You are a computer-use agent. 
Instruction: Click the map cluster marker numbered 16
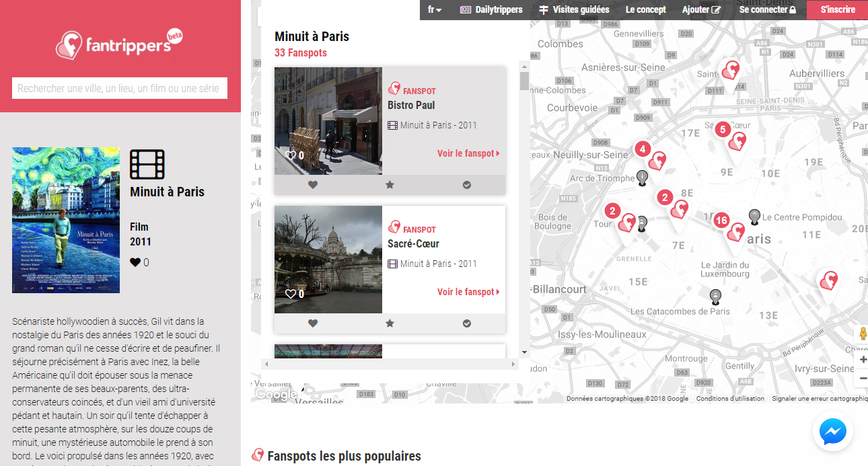(x=721, y=221)
